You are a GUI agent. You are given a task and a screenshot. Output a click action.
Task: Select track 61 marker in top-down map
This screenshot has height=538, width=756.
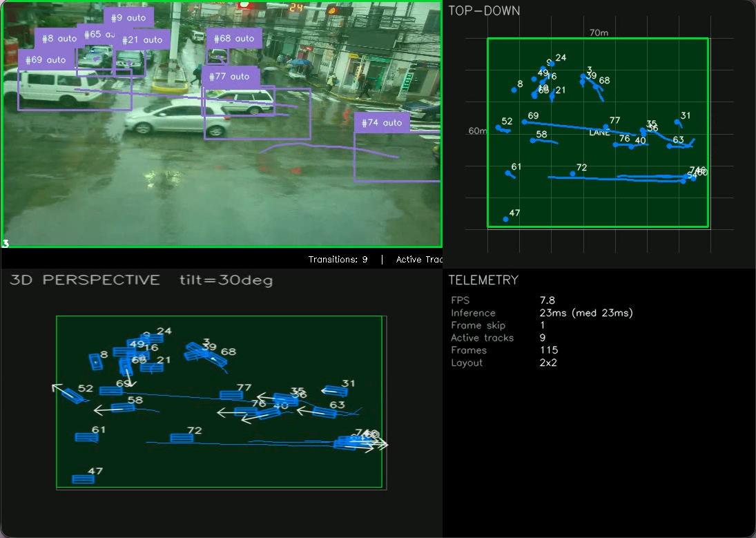(508, 173)
